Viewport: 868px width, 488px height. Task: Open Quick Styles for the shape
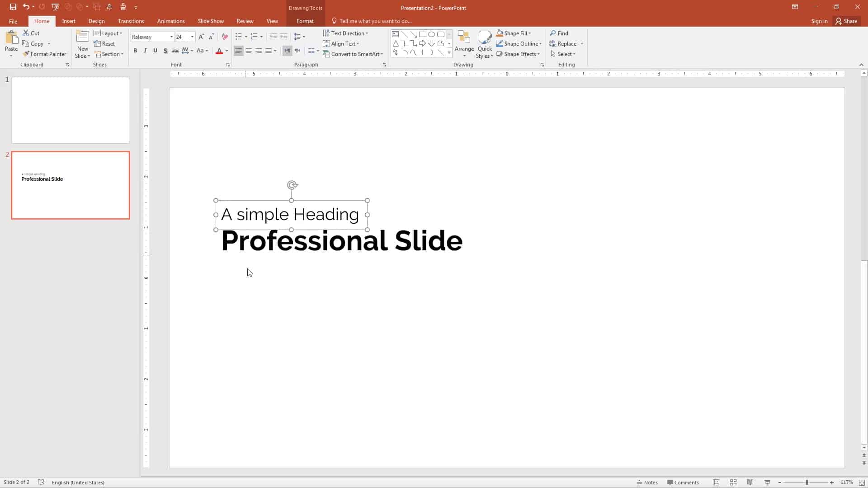coord(485,44)
